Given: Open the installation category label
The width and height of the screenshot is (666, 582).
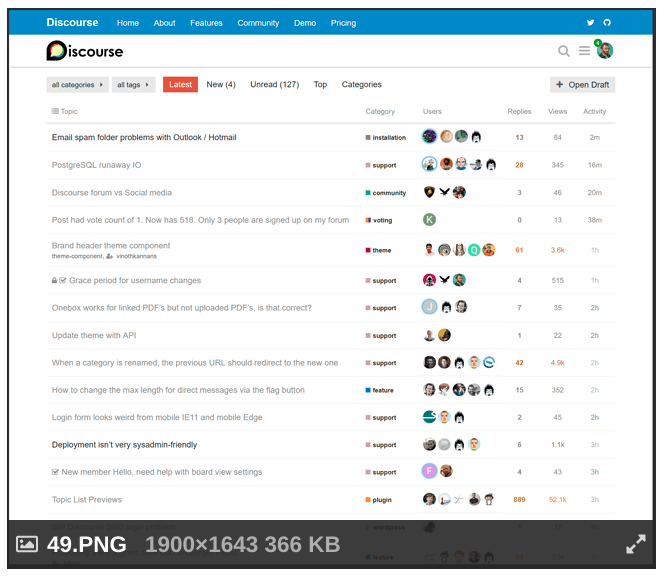Looking at the screenshot, I should point(386,138).
